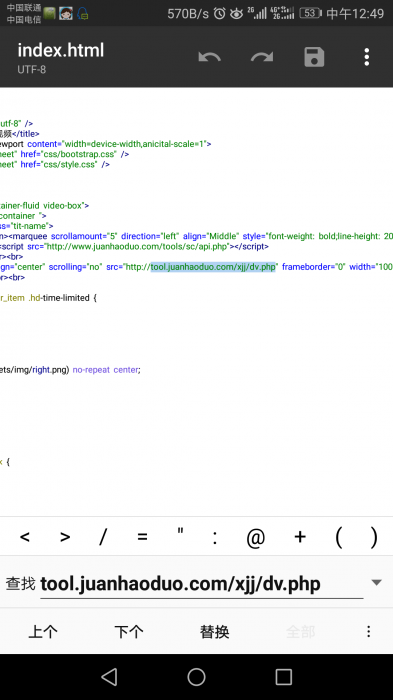The height and width of the screenshot is (700, 393).
Task: Tap the alarm clock status bar icon
Action: [219, 14]
